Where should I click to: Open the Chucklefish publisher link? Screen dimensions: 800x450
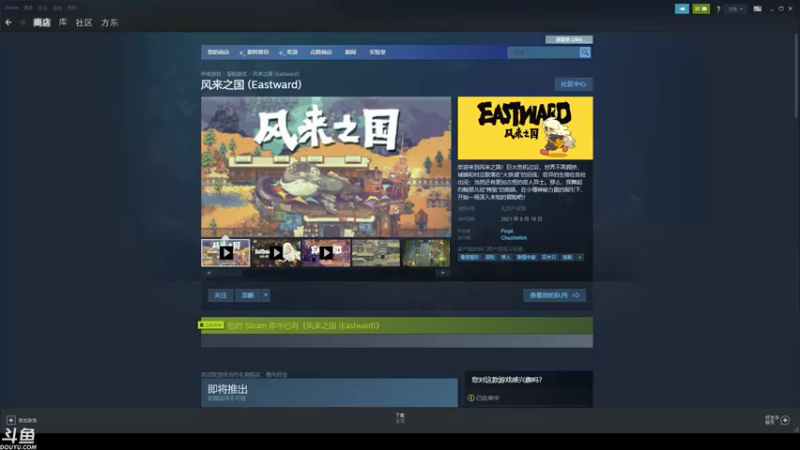(x=513, y=238)
